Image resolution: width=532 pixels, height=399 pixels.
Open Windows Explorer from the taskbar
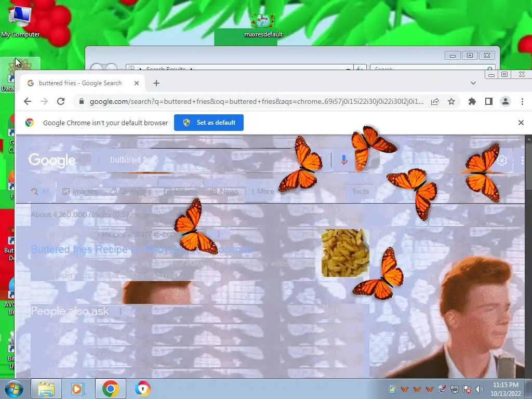coord(46,389)
